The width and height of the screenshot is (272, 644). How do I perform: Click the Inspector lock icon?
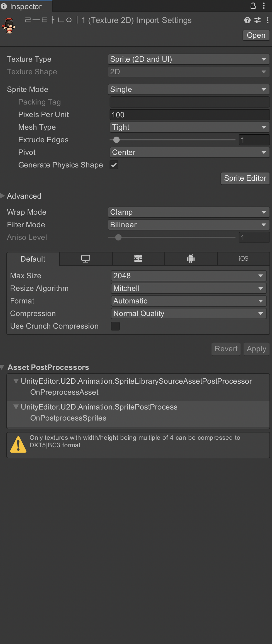pos(253,6)
